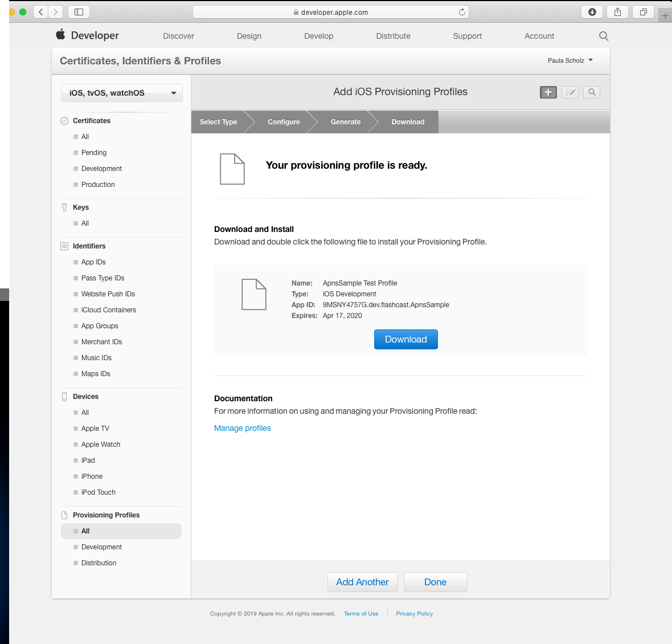Screen dimensions: 672x644
Task: Click the Add Another button
Action: (362, 582)
